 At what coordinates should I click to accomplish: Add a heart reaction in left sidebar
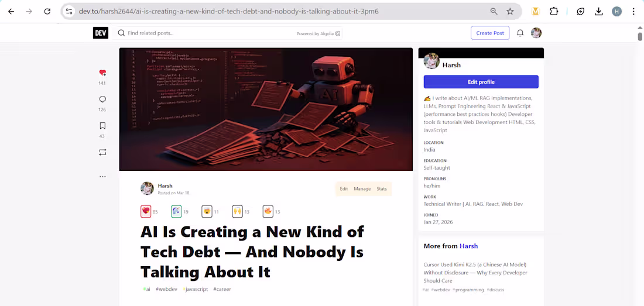point(102,73)
